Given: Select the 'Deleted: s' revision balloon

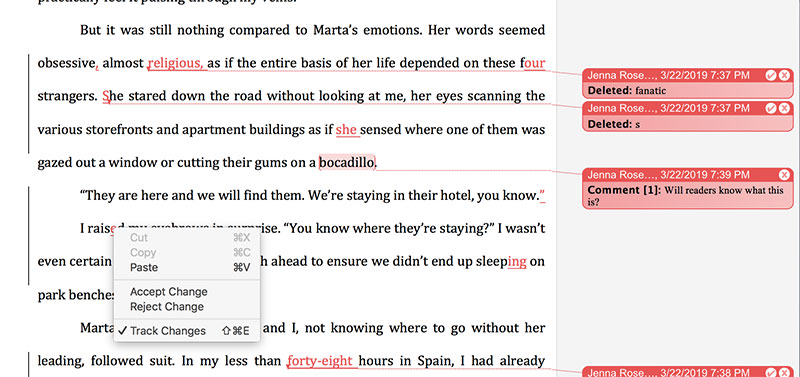Looking at the screenshot, I should (688, 116).
